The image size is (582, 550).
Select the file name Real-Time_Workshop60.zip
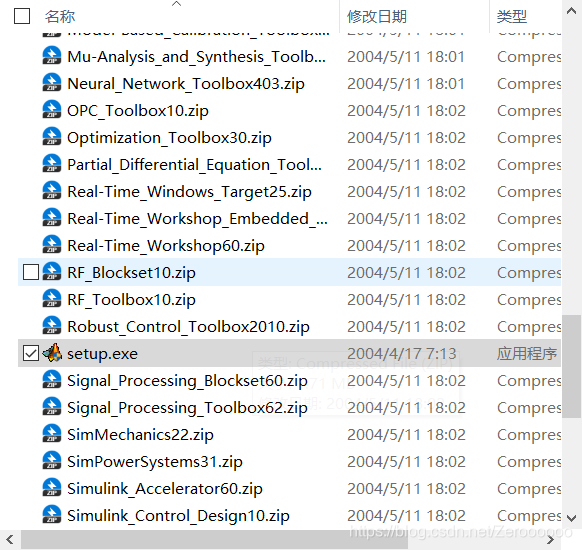point(166,246)
